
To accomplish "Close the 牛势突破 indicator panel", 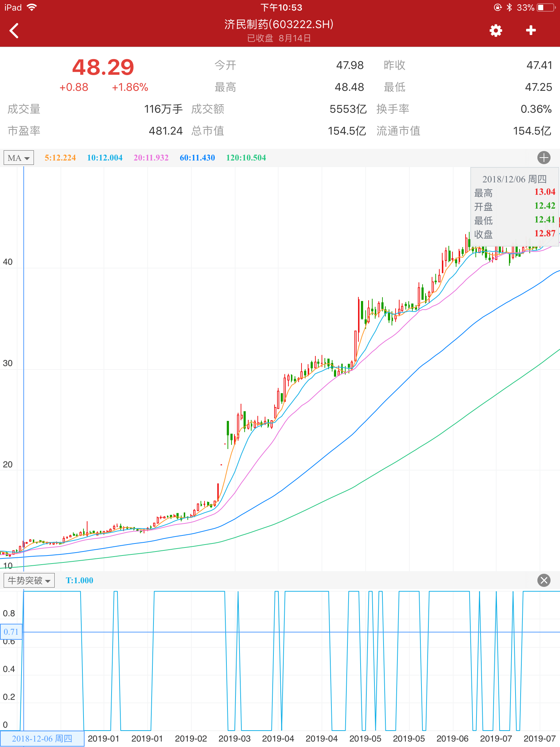I will [x=544, y=580].
